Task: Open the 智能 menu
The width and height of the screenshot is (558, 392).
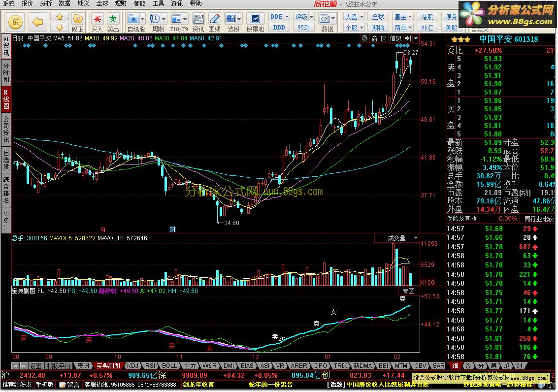Action: click(139, 3)
